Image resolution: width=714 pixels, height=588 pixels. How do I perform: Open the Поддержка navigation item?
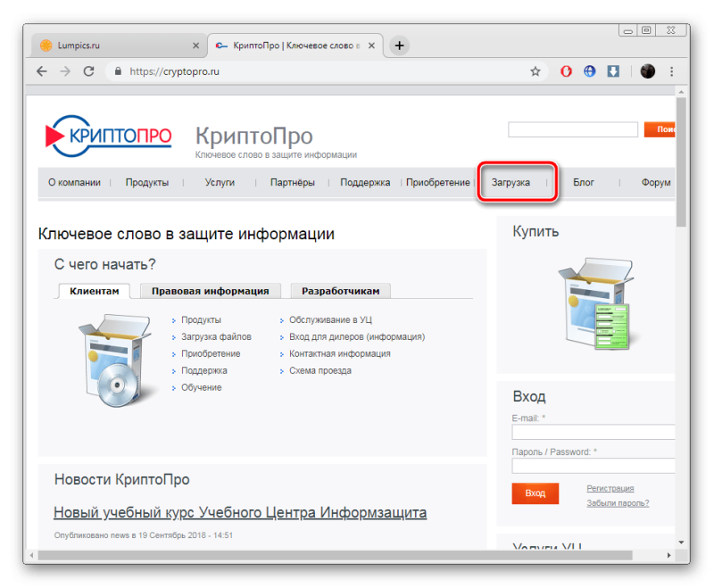click(365, 183)
